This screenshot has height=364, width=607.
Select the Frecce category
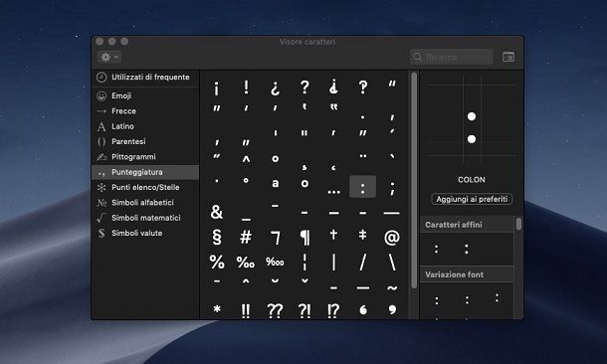[145, 111]
